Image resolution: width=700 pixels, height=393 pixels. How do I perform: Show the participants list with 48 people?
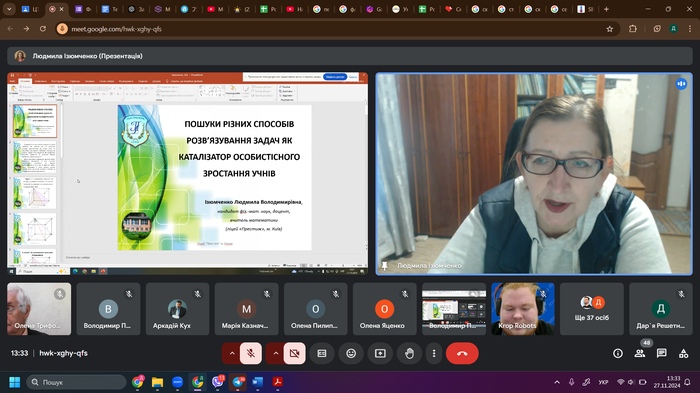pos(640,353)
